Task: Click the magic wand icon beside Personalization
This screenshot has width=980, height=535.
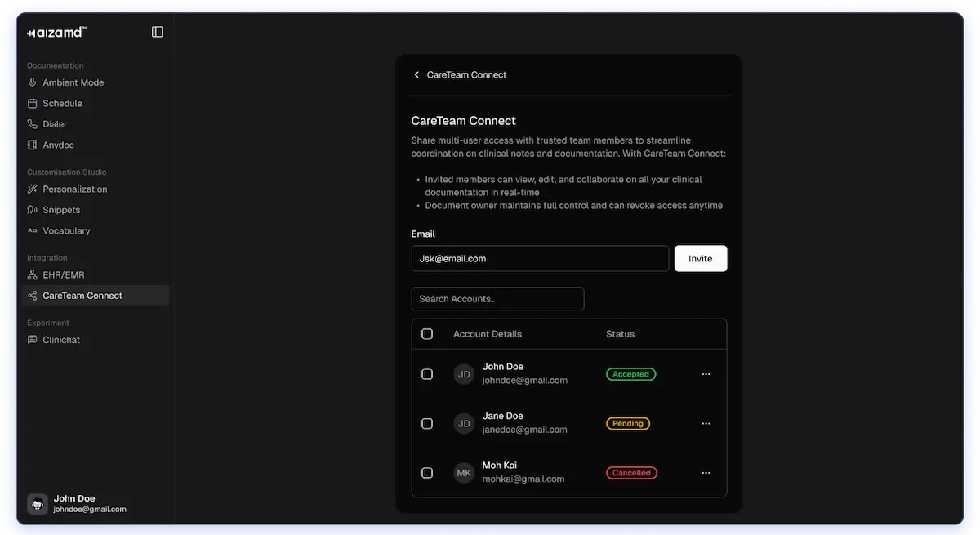Action: click(33, 189)
